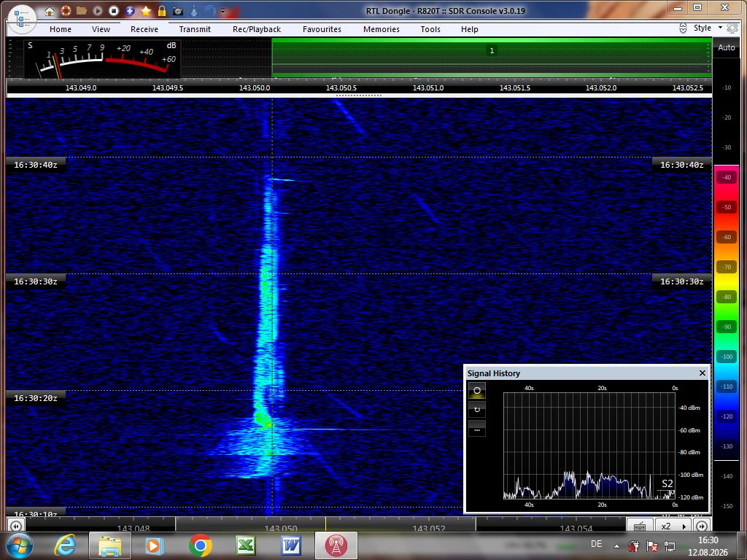Open the Help ribbon tab

(x=469, y=29)
